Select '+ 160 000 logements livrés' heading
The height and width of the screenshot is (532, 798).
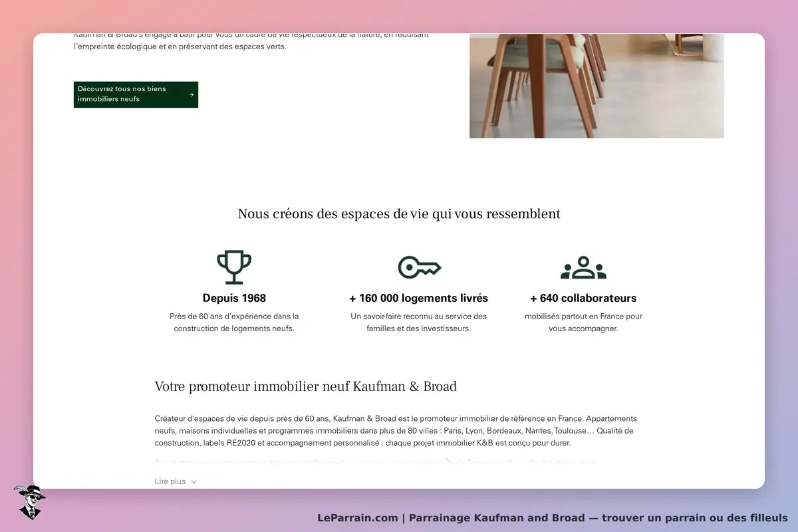[x=418, y=298]
